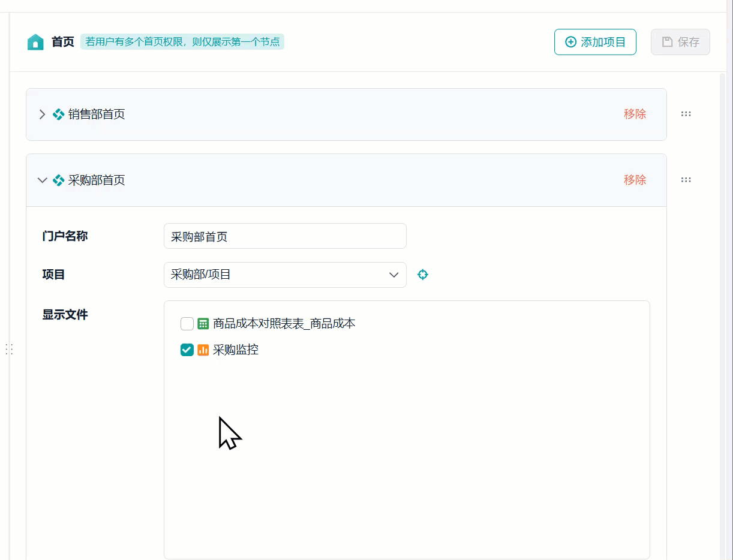Remove the 采购部首页 item
Screen dimensions: 733x560
coord(635,180)
